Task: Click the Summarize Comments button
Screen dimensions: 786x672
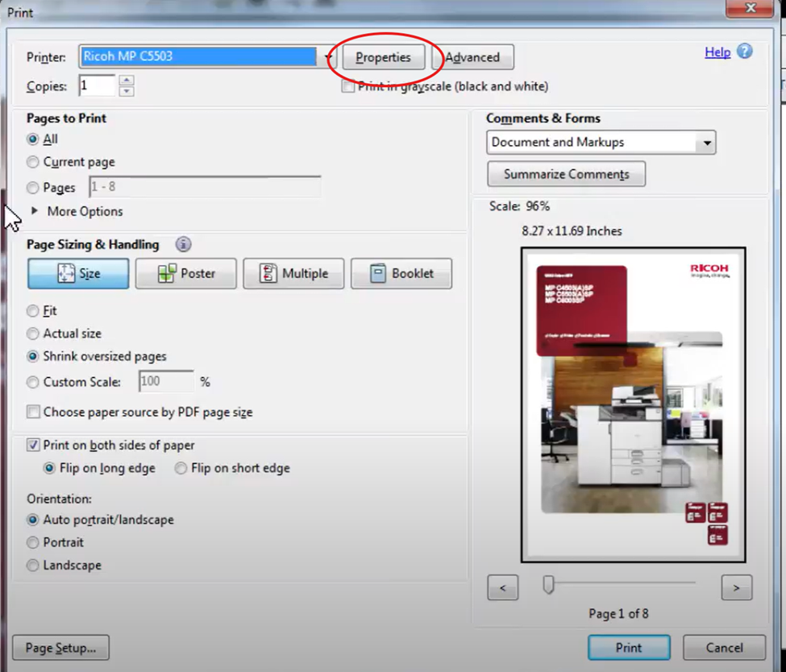Action: pyautogui.click(x=567, y=174)
